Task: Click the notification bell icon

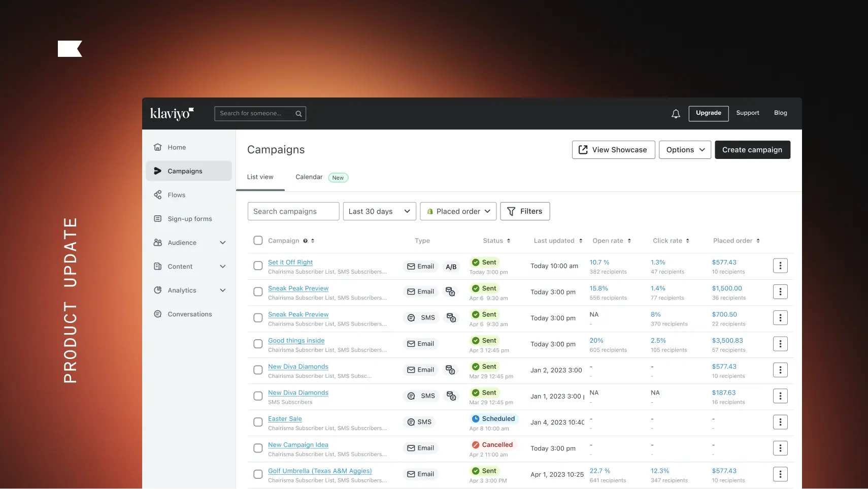Action: [x=676, y=114]
